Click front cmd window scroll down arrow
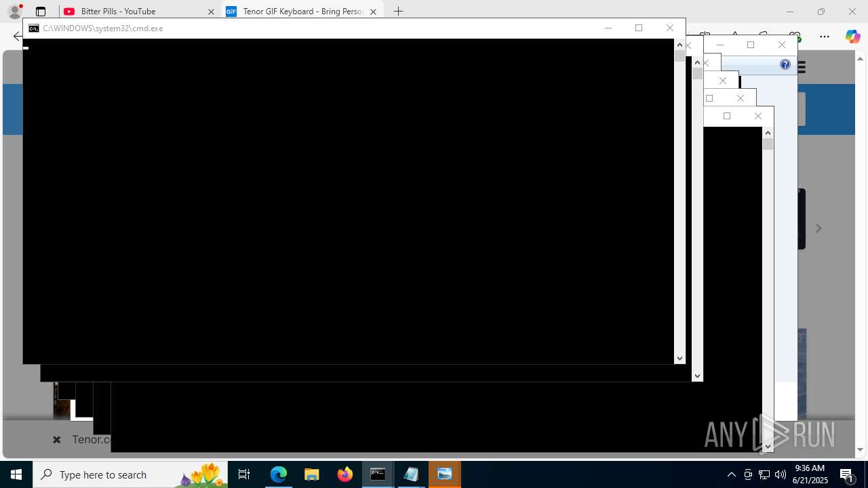The width and height of the screenshot is (868, 488). [679, 359]
